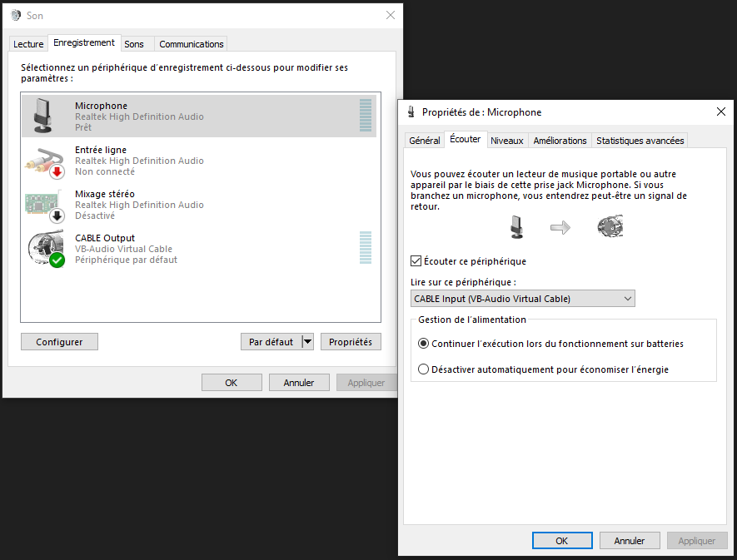Close the Propriétés de Microphone window

(x=721, y=112)
